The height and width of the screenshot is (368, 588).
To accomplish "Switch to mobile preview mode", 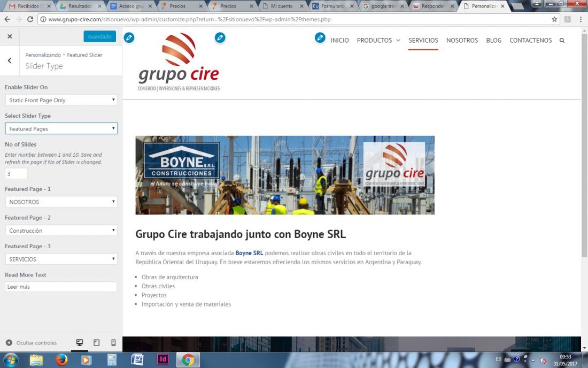I will tap(113, 342).
